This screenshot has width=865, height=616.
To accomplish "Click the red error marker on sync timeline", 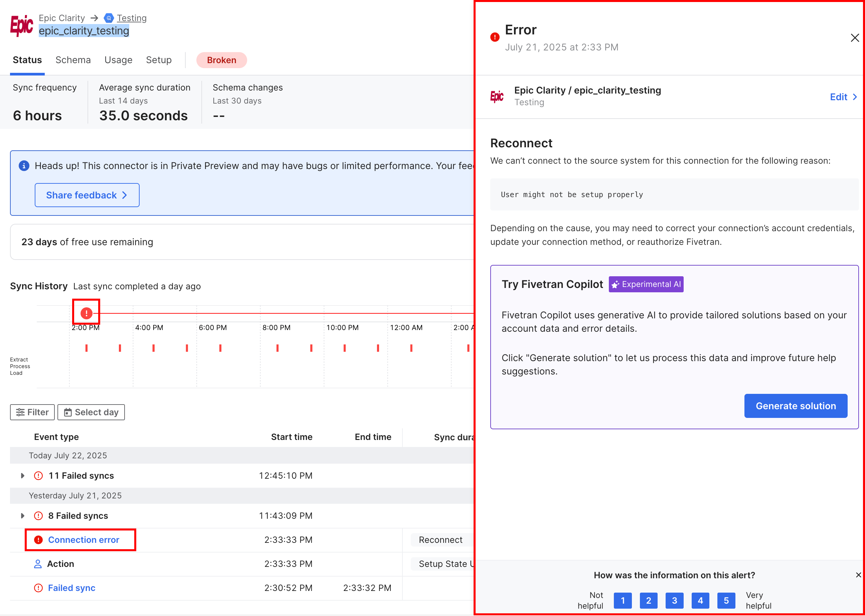I will pyautogui.click(x=86, y=313).
